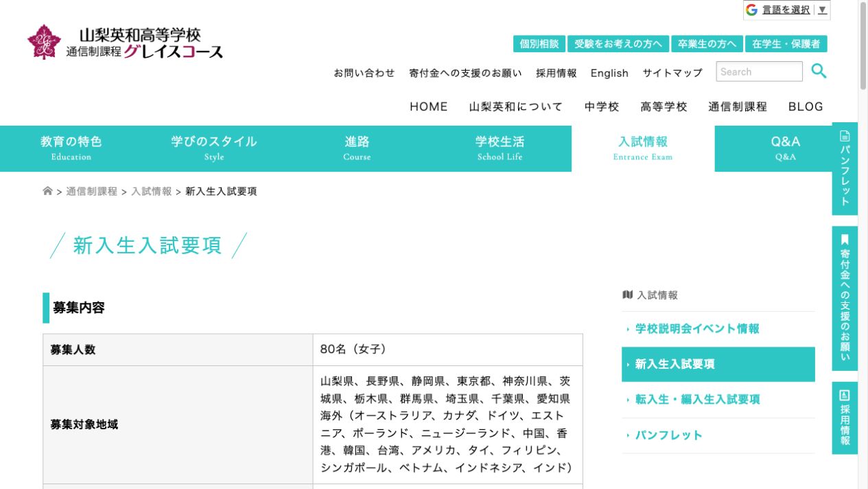Screen dimensions: 868x489
Task: Click the recruitment icon in the 採用情報 side tab
Action: pyautogui.click(x=845, y=395)
